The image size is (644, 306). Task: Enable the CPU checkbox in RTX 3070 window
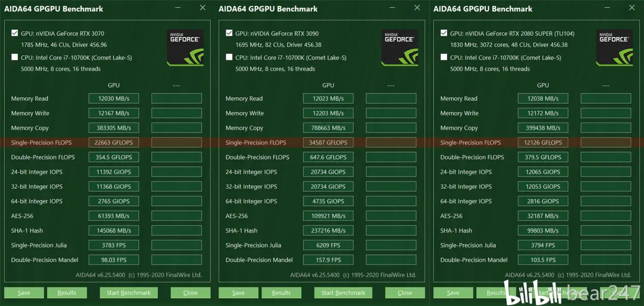pos(14,57)
